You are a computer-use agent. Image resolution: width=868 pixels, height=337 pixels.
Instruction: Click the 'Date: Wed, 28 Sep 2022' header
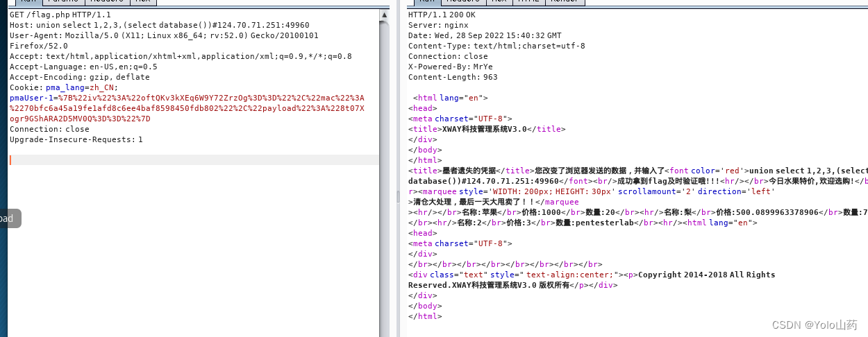tap(485, 35)
